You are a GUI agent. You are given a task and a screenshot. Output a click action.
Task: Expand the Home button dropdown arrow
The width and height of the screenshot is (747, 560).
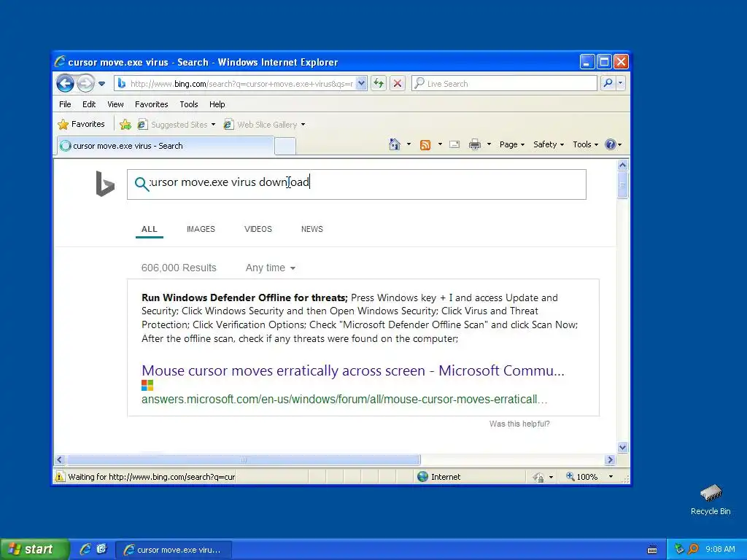(409, 144)
